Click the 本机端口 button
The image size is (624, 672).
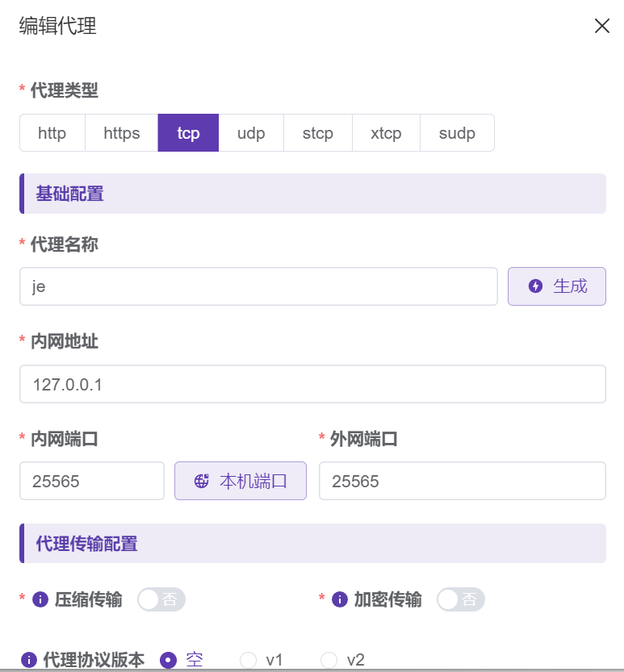(241, 482)
